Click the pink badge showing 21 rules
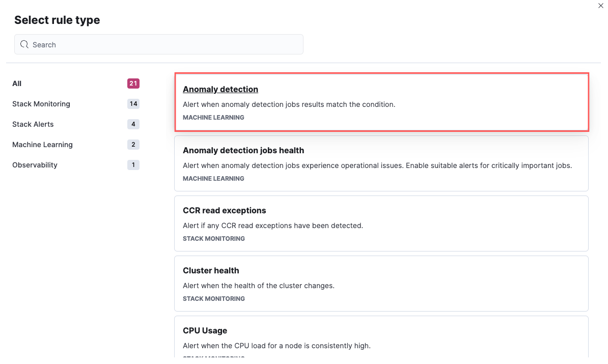The height and width of the screenshot is (364, 608). 133,83
